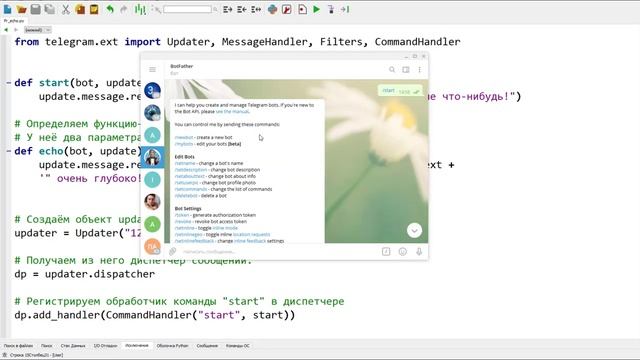This screenshot has width=640, height=360.
Task: Show bot commands with the slash icon
Action: click(386, 251)
